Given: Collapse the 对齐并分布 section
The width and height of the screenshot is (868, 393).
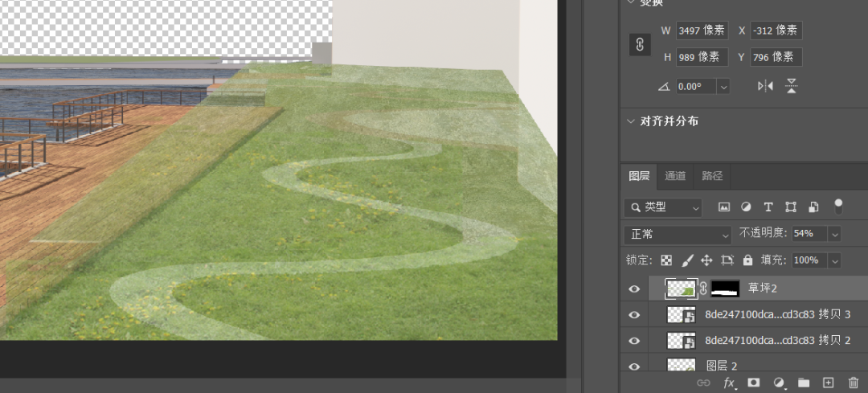Looking at the screenshot, I should click(x=631, y=121).
